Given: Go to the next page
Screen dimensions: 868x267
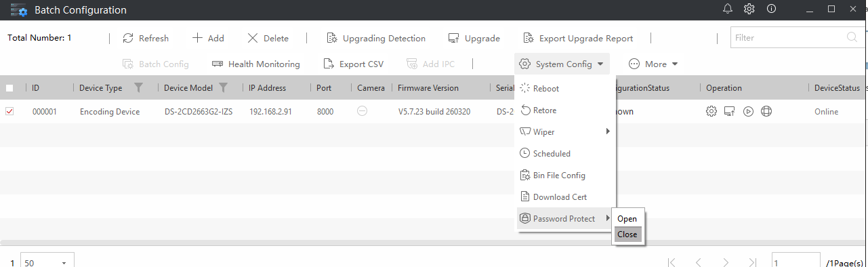Looking at the screenshot, I should (726, 262).
